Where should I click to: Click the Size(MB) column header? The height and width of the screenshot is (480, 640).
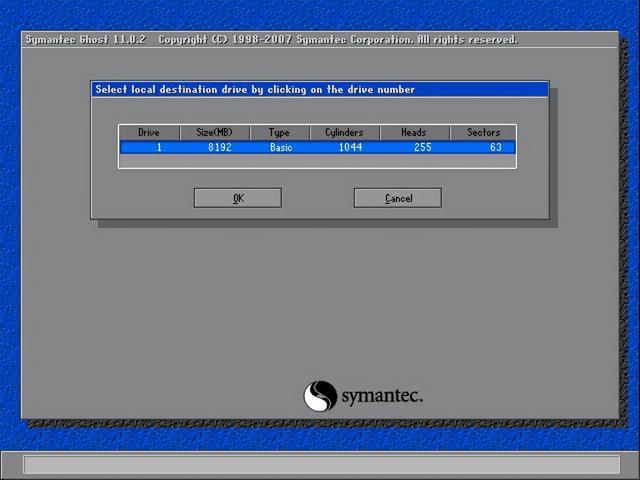[x=215, y=133]
